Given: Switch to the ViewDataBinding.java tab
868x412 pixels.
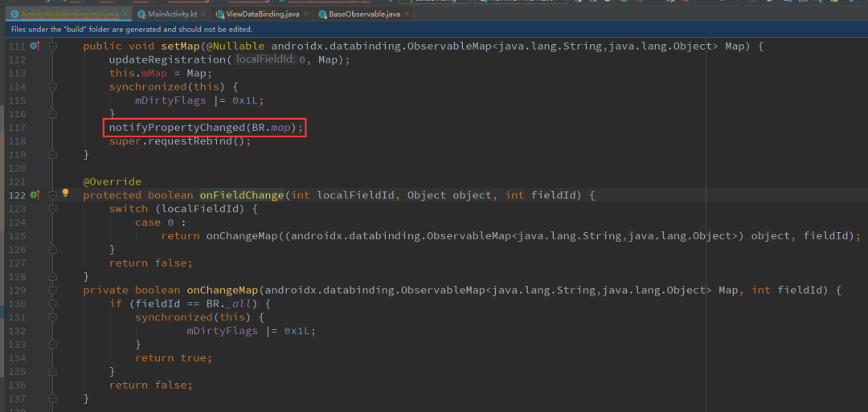Looking at the screenshot, I should (x=263, y=14).
